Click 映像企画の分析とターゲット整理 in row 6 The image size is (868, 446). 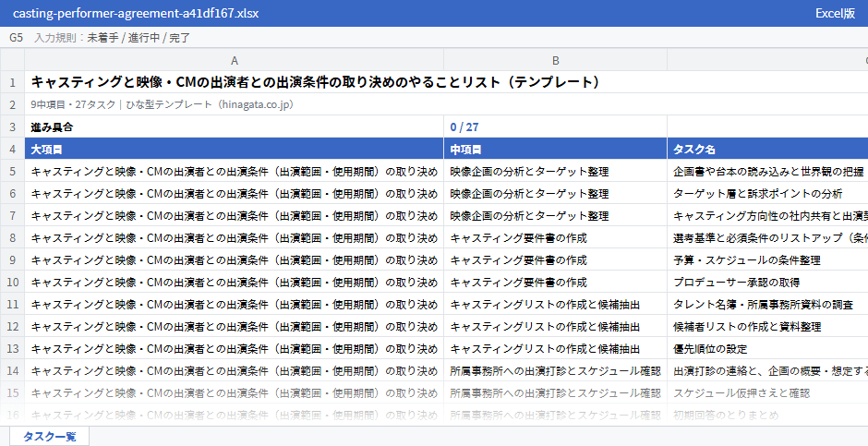coord(529,194)
